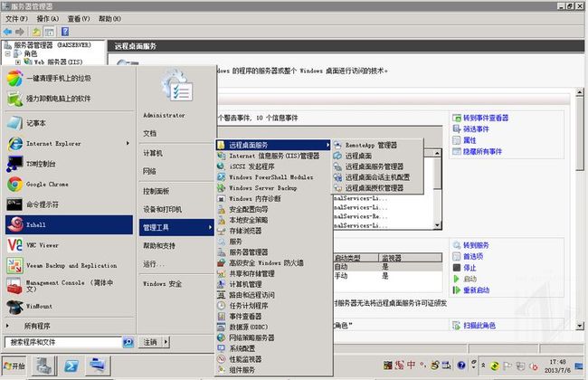Screen dimensions: 588x380
Task: Open iSCSI 发起程序
Action: [x=273, y=166]
